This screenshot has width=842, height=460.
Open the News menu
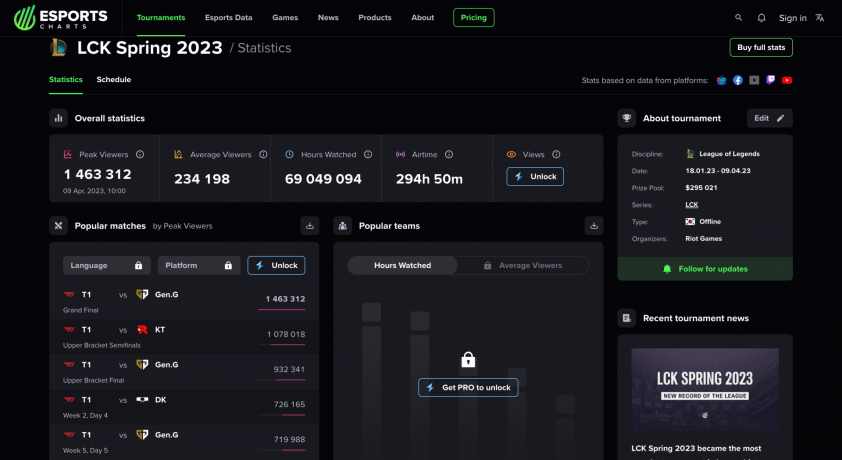tap(328, 18)
